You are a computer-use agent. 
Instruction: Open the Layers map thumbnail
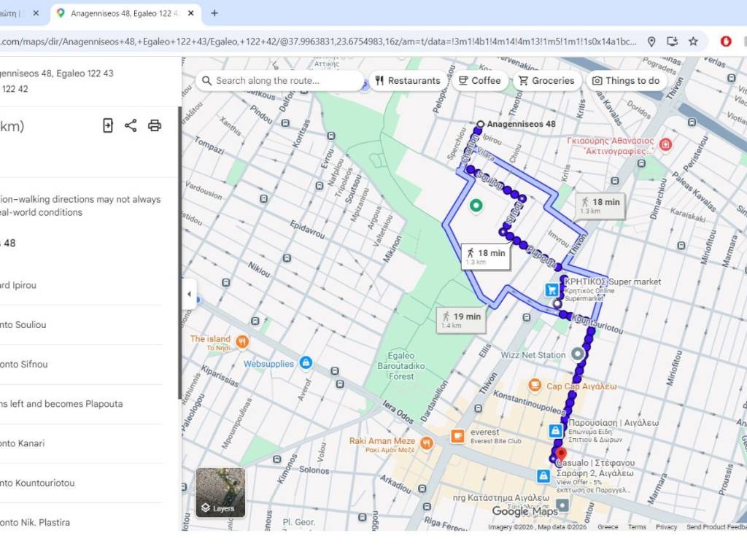220,493
